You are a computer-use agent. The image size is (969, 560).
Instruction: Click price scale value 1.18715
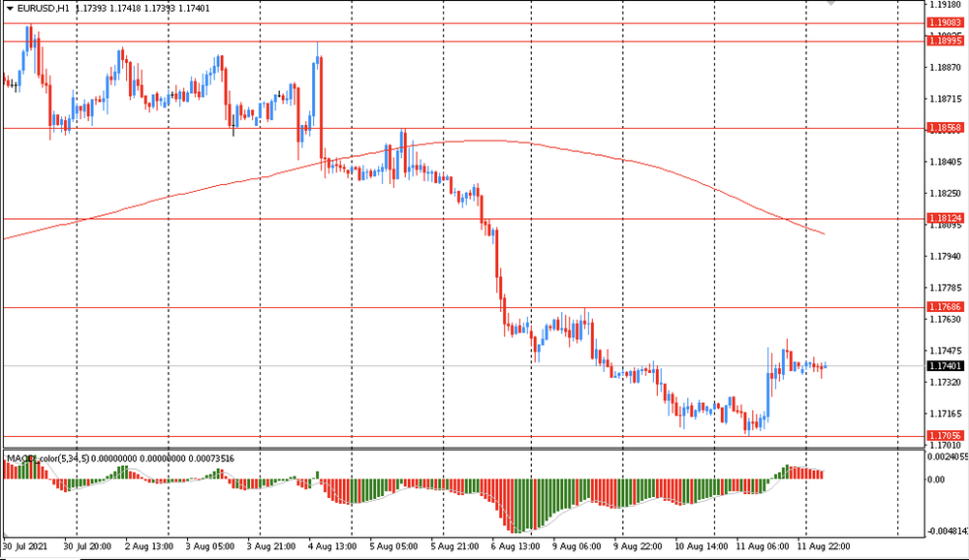pos(946,99)
